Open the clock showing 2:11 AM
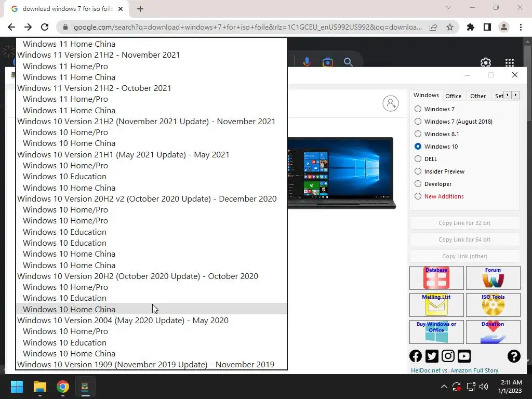 point(510,387)
